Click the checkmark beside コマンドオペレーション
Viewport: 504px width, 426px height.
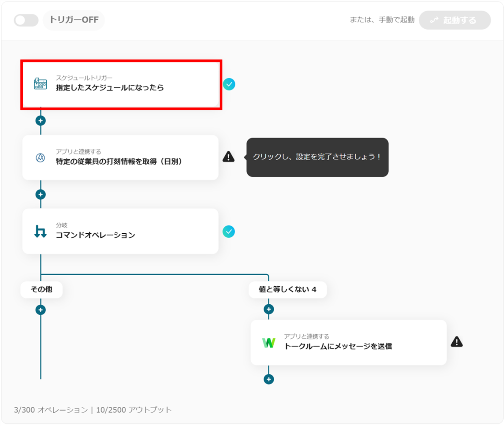(229, 231)
